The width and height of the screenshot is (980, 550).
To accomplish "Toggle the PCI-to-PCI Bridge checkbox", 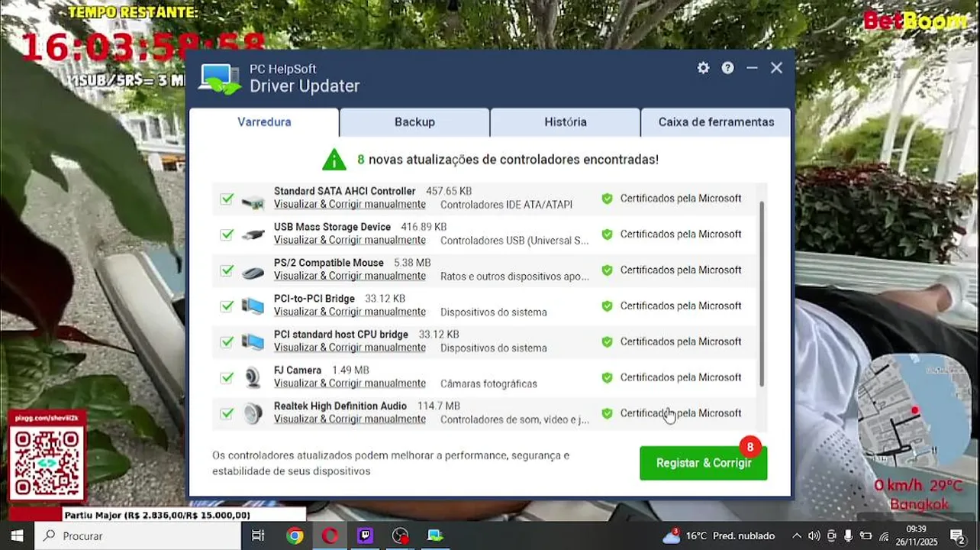I will pyautogui.click(x=227, y=306).
